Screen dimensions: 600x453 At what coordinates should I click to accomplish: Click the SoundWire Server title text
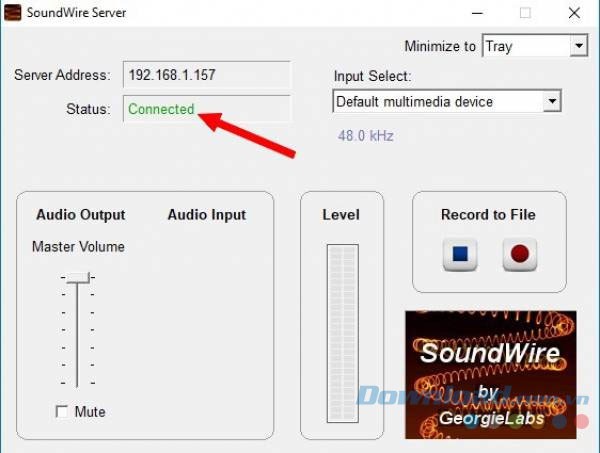click(x=76, y=13)
